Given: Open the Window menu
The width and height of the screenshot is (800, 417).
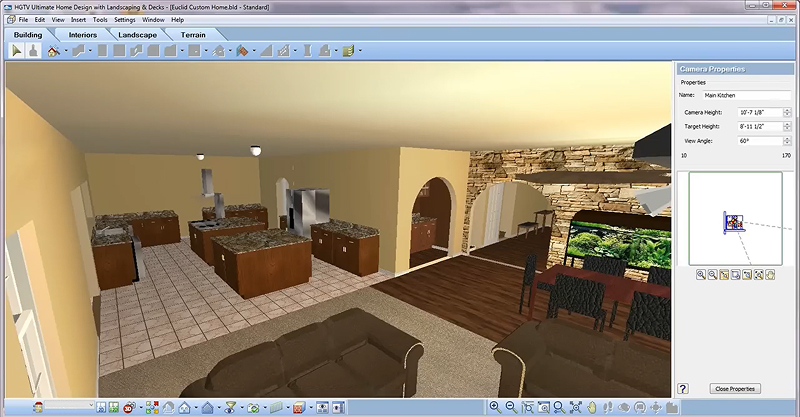Looking at the screenshot, I should pos(153,20).
